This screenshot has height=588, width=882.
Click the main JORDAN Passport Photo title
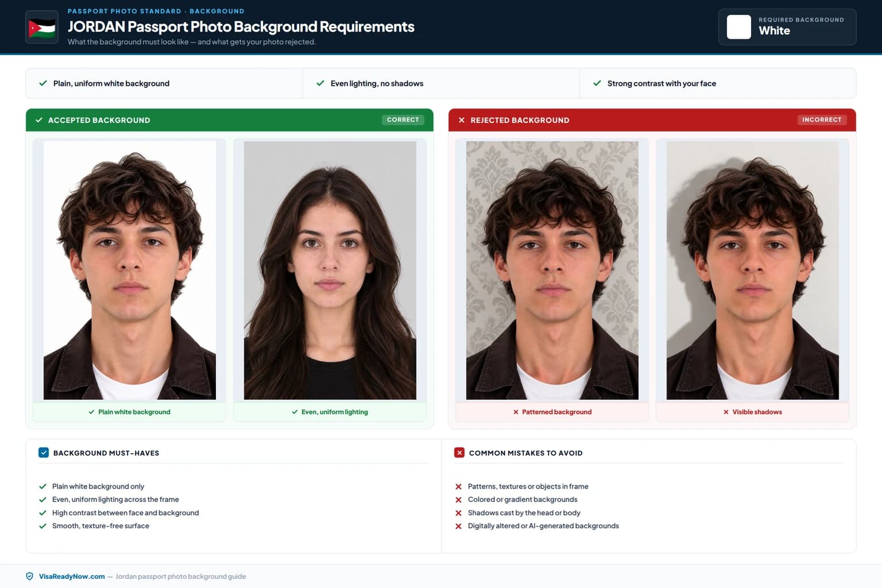241,26
